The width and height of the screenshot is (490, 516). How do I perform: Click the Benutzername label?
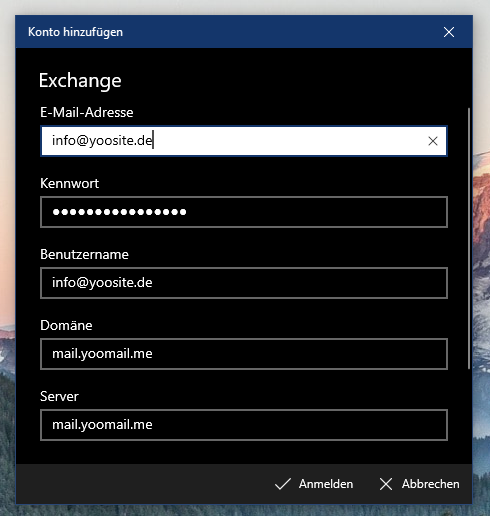tap(84, 254)
